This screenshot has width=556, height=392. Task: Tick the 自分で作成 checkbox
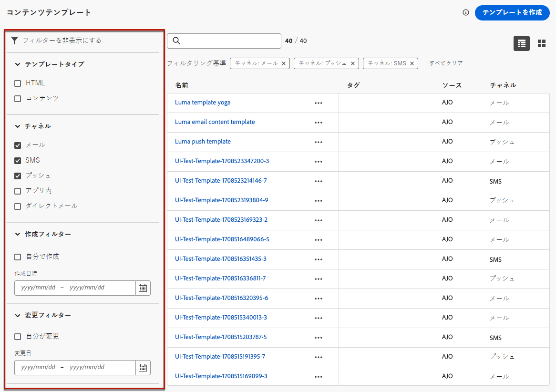18,257
